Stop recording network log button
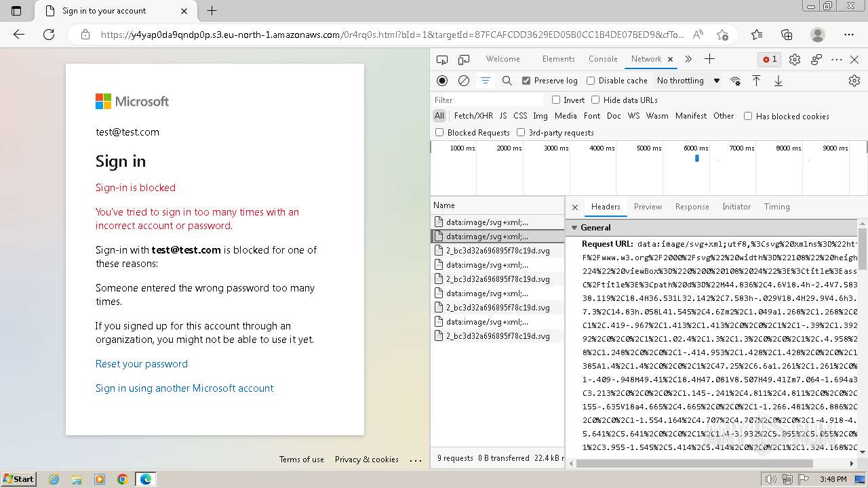The image size is (868, 488). tap(442, 81)
